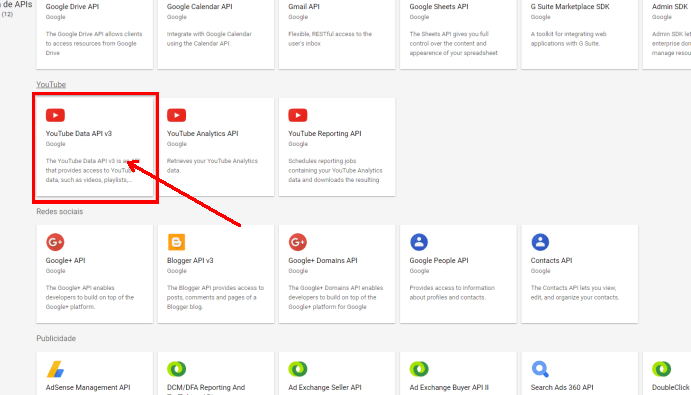Open the Ad Exchange Buyer API II title
The width and height of the screenshot is (691, 395).
pos(449,388)
